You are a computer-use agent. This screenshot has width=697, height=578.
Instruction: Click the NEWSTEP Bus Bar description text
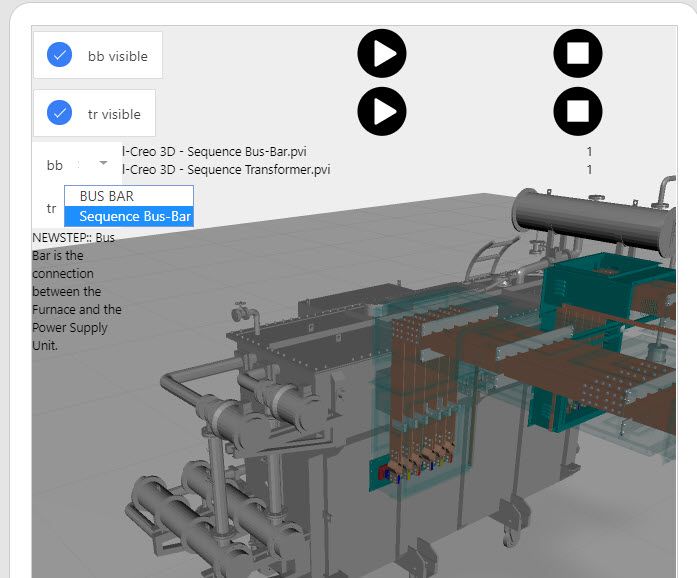click(x=76, y=291)
